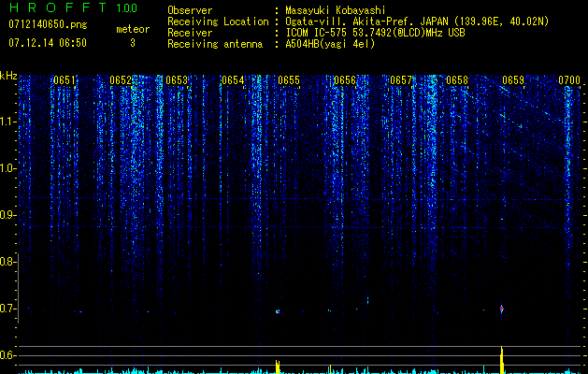Click the meteor echo spot below 0655

click(278, 311)
